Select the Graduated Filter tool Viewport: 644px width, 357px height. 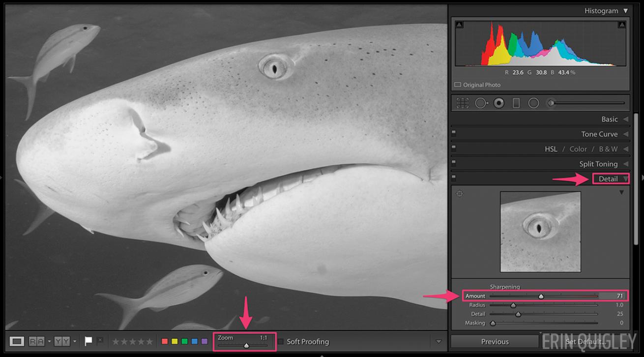point(516,103)
